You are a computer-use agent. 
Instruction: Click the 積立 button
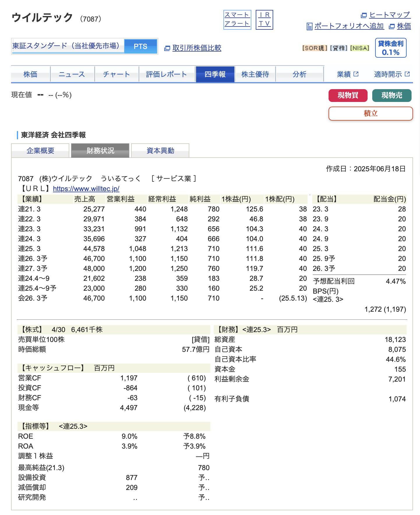(x=370, y=114)
